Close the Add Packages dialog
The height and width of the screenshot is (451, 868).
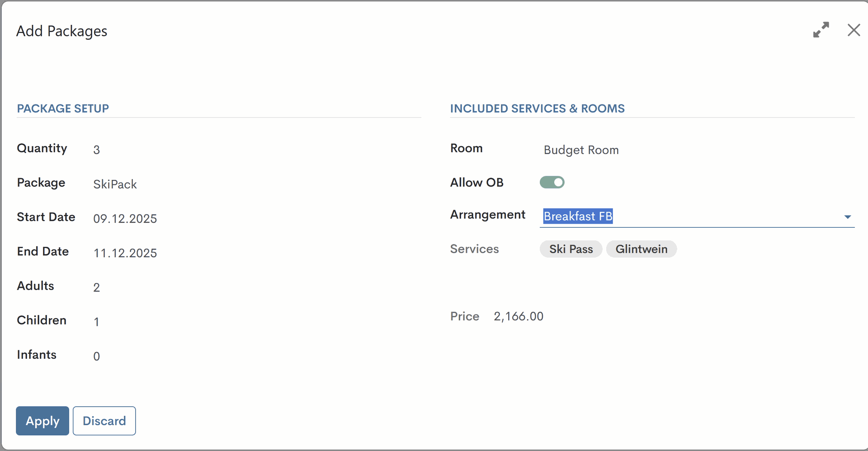854,30
